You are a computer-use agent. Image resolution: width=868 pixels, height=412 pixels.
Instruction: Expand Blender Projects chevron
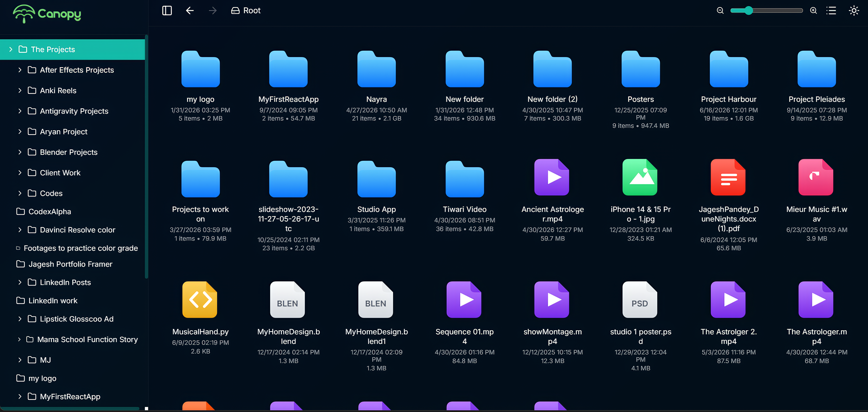point(20,152)
